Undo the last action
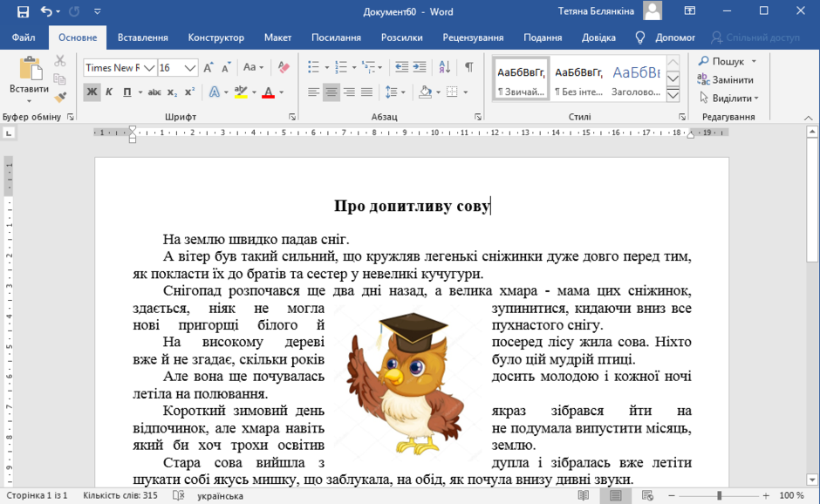Viewport: 820px width, 504px height. pos(46,11)
